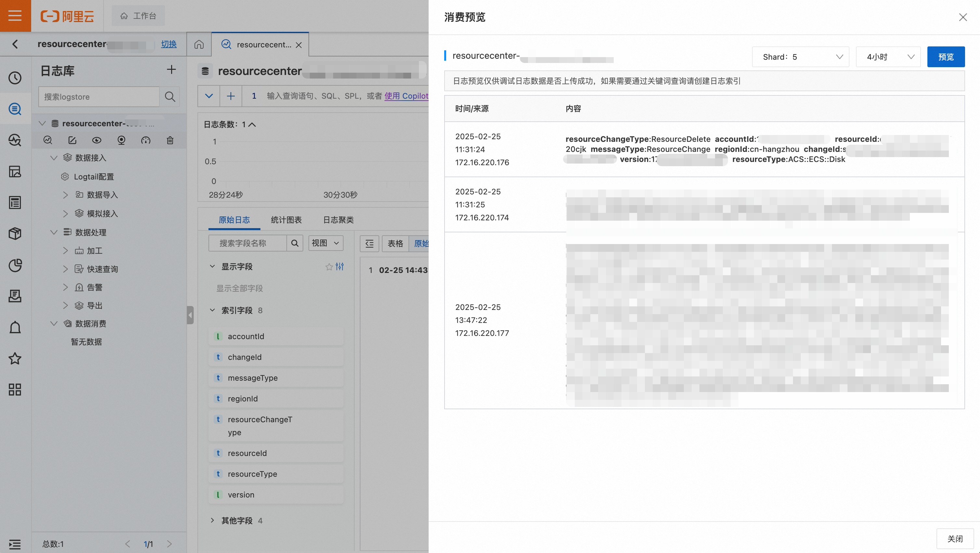Click the logstore search magnifier icon
The height and width of the screenshot is (553, 980).
(170, 97)
